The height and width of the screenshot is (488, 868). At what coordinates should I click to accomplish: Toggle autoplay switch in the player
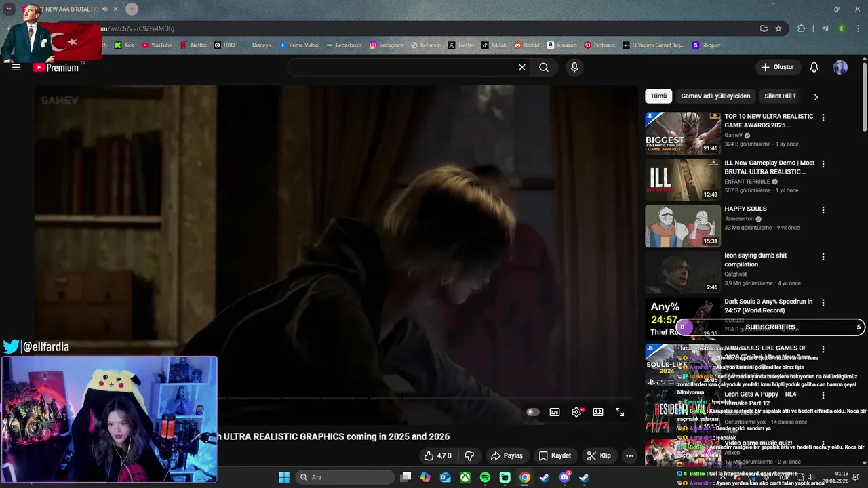click(533, 412)
